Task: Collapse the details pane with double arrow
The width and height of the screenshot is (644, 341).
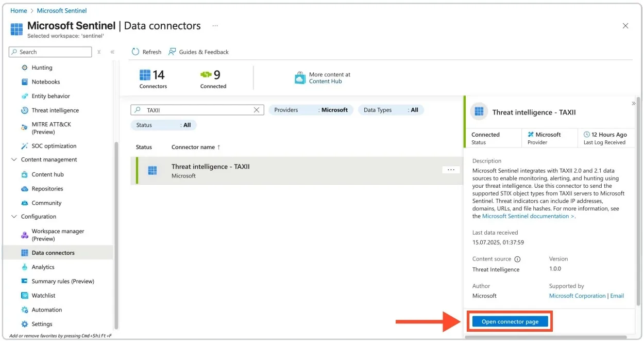Action: pos(634,104)
